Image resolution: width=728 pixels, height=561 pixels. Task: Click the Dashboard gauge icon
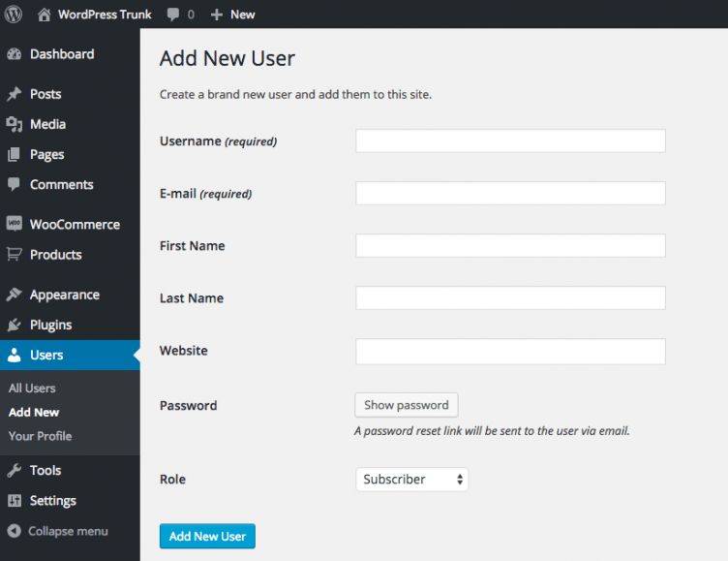coord(14,54)
